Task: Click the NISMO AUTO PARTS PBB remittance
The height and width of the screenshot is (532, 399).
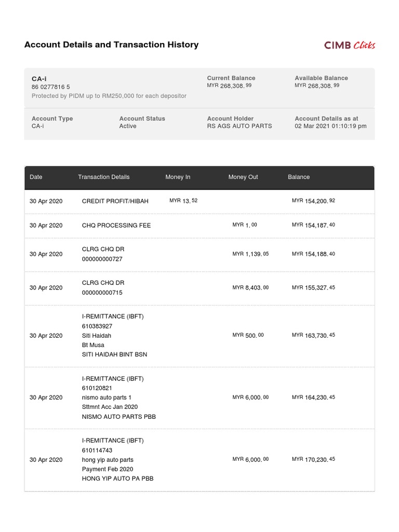Action: (118, 417)
